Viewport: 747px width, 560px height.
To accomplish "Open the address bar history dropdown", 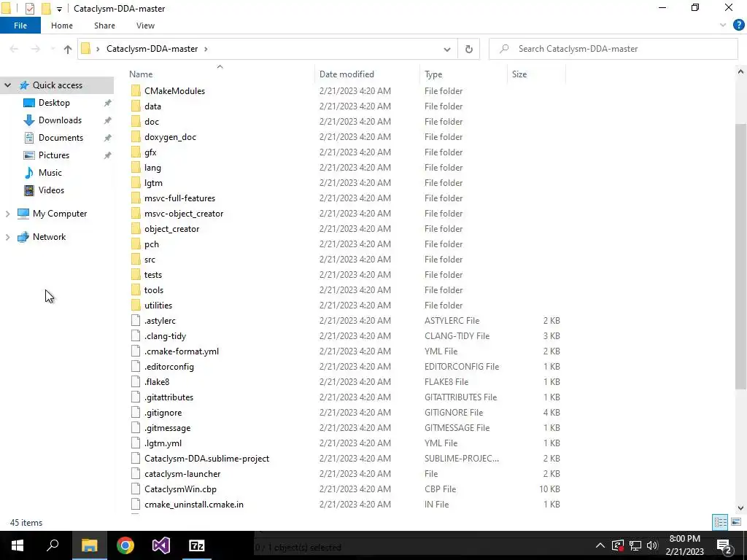I will (x=447, y=49).
